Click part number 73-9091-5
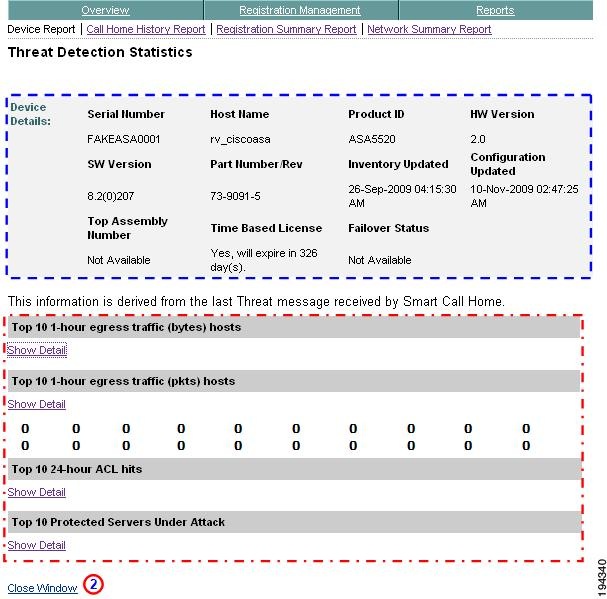This screenshot has height=599, width=607. point(235,196)
